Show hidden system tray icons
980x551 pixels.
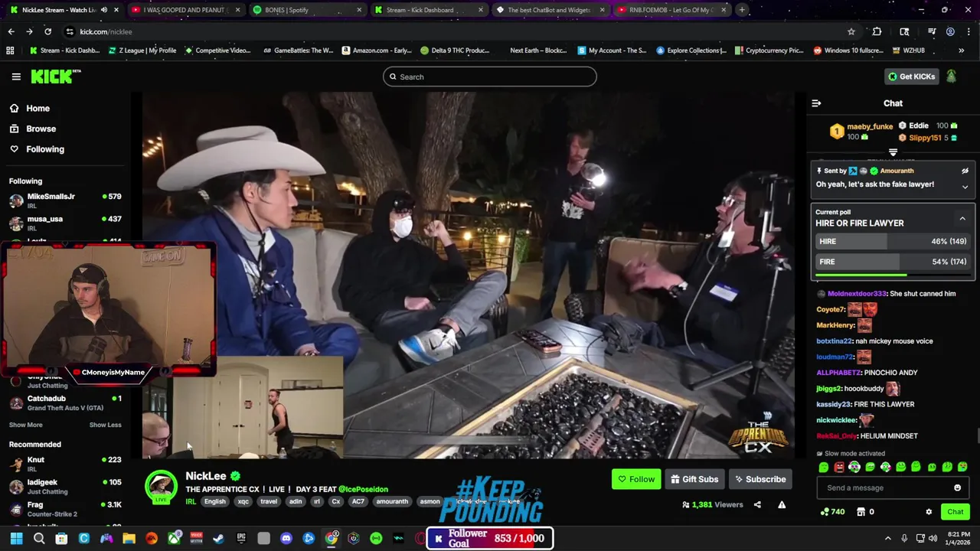(888, 539)
